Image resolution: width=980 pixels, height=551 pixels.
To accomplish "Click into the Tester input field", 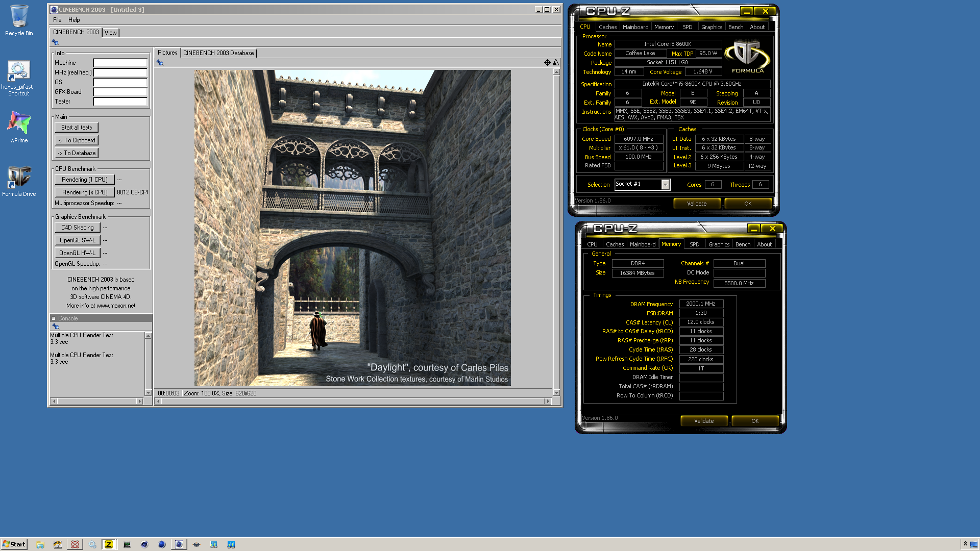I will (120, 102).
